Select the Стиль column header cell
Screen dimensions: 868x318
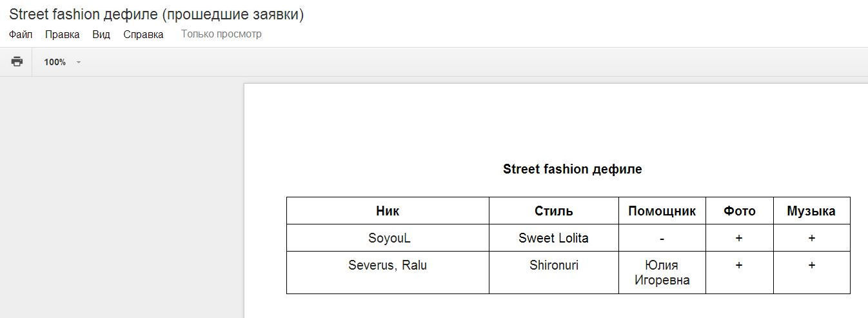click(553, 211)
